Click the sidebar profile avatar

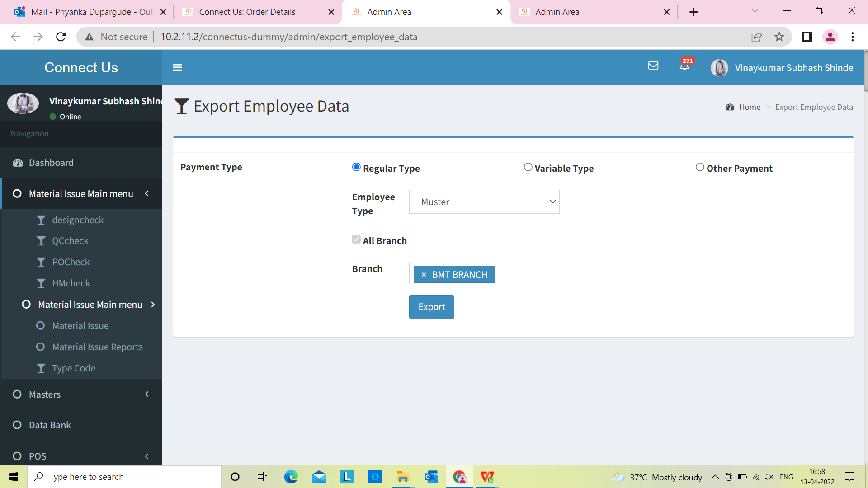point(23,103)
